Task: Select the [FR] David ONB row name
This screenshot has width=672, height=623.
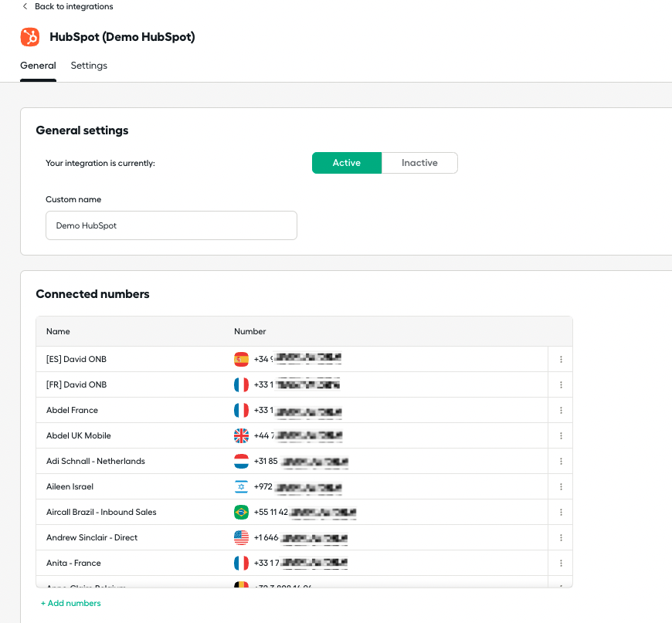Action: click(x=76, y=384)
